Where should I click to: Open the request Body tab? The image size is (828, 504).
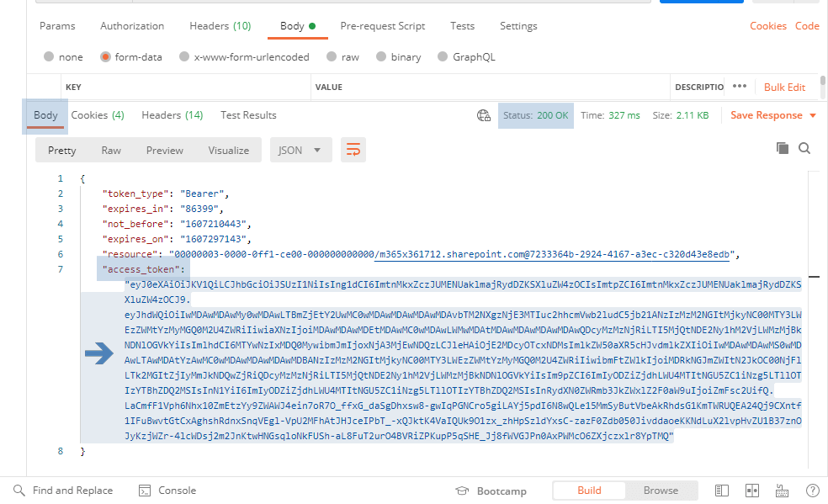pos(298,26)
